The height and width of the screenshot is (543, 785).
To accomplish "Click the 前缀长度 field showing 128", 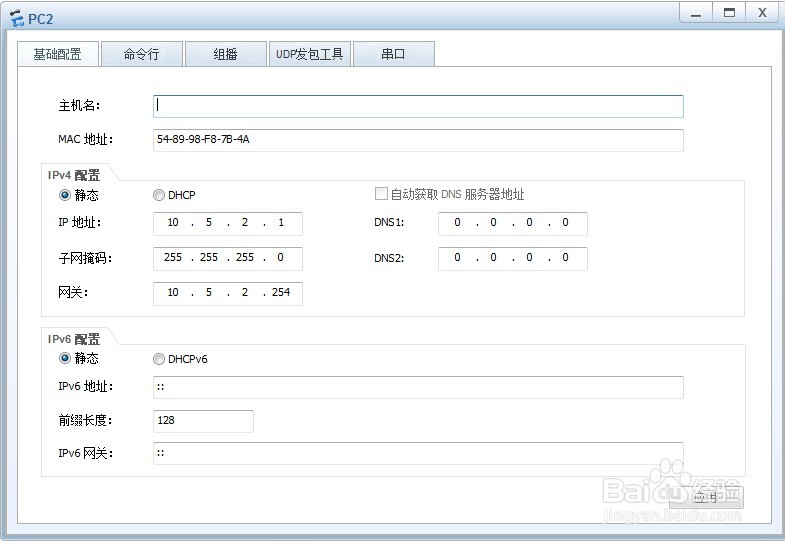I will [203, 421].
